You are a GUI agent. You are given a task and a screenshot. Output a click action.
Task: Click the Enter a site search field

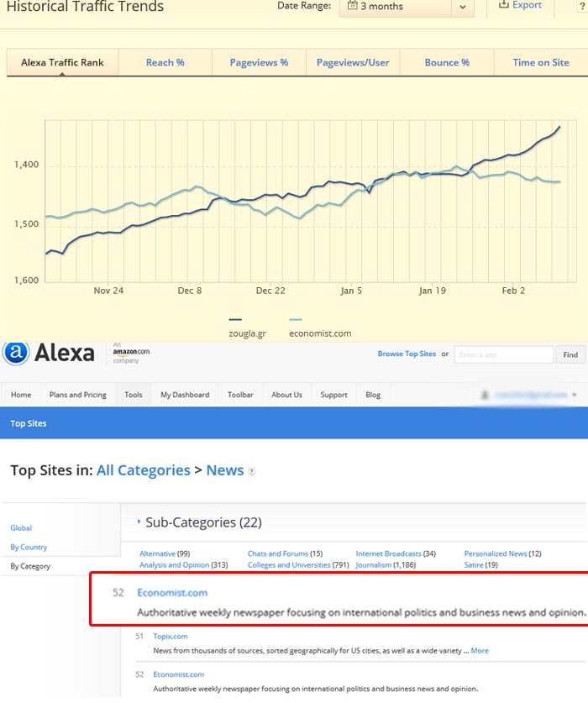coord(503,354)
